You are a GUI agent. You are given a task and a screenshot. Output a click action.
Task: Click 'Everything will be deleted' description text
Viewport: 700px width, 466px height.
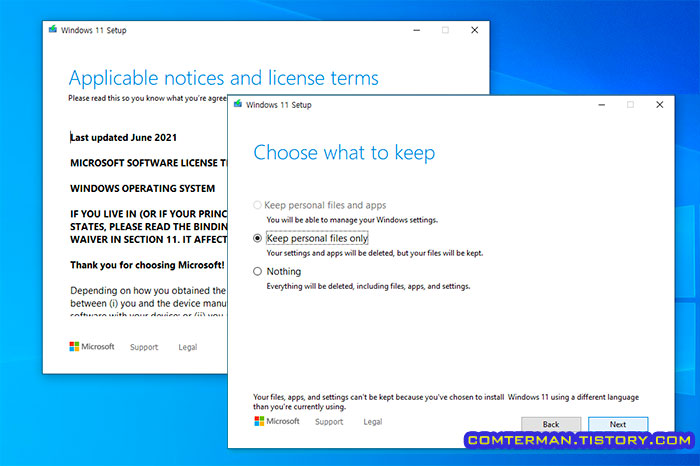(x=368, y=286)
